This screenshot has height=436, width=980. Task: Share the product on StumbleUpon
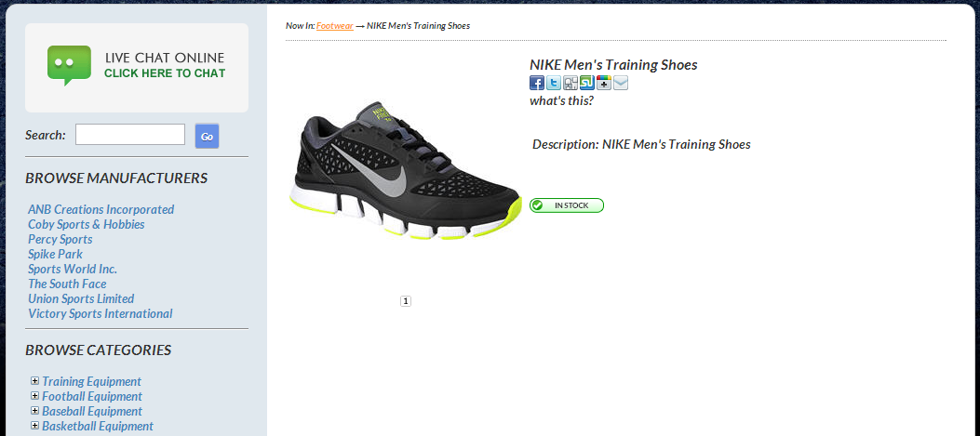tap(587, 83)
